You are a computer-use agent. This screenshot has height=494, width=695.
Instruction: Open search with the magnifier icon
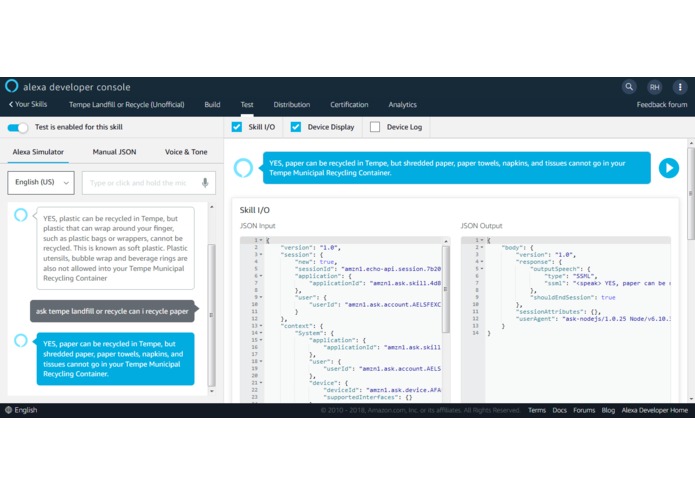629,87
